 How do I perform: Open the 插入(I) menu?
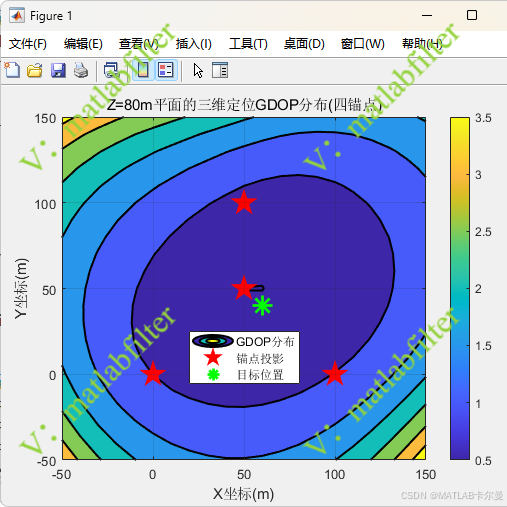194,44
